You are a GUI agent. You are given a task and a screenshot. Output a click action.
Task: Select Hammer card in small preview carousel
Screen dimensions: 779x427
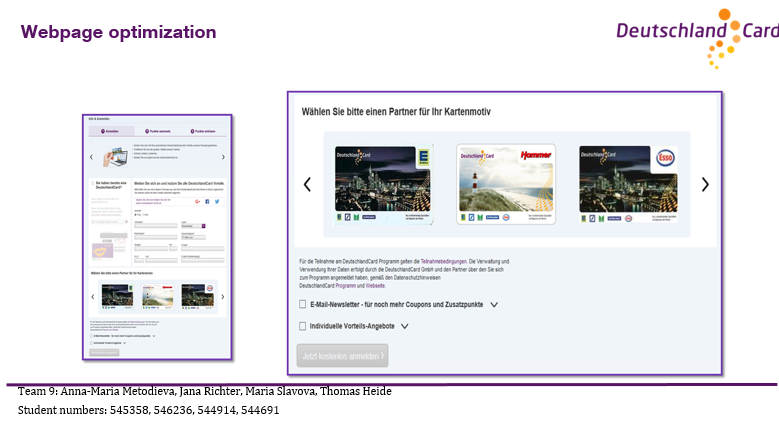click(x=157, y=297)
